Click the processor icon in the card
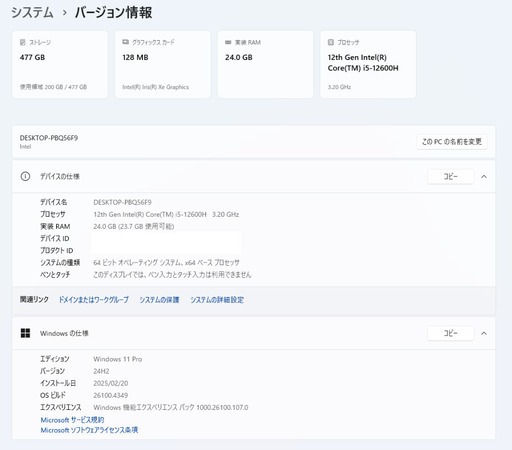The image size is (512, 450). point(331,42)
